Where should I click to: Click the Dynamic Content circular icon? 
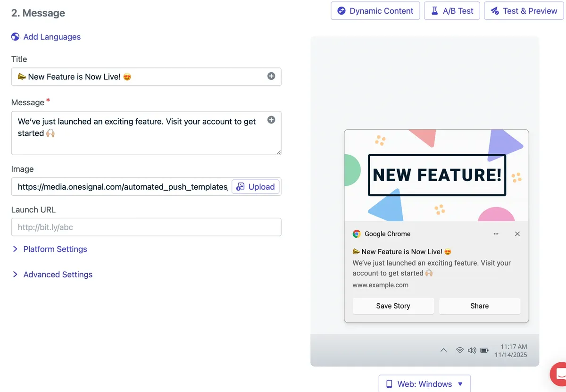click(341, 11)
